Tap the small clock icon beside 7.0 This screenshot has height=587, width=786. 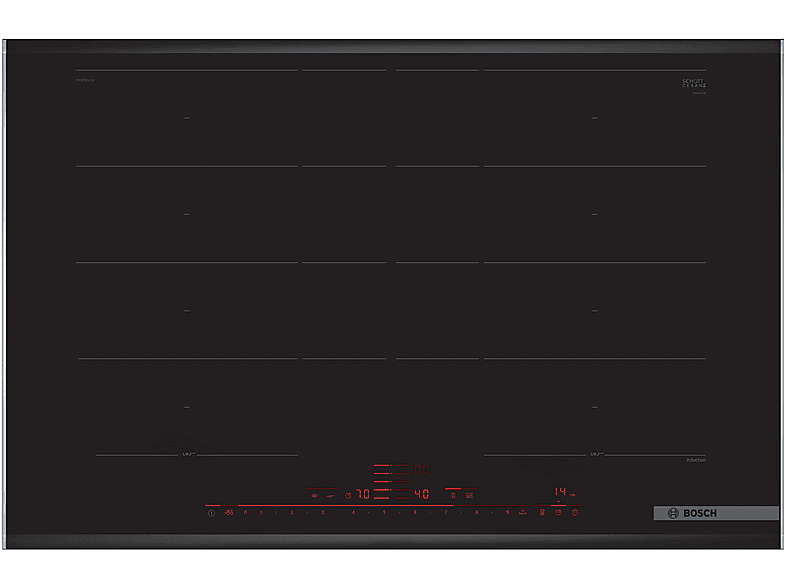pyautogui.click(x=348, y=494)
